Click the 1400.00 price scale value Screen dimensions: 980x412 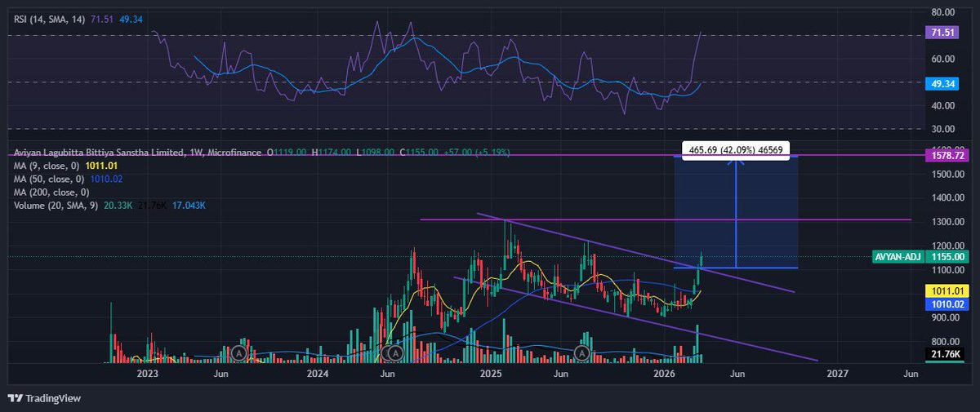[948, 197]
